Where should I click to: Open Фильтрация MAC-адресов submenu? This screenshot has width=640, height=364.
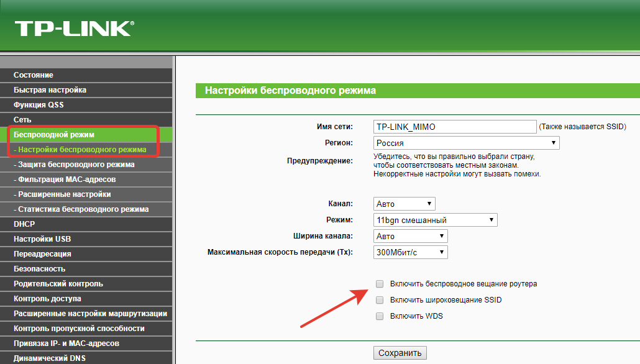click(x=66, y=180)
